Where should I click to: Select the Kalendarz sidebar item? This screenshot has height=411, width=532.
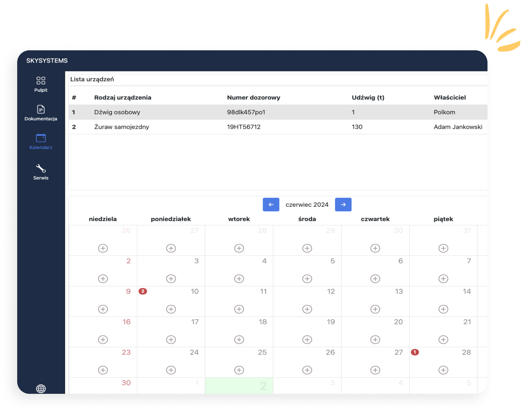41,142
